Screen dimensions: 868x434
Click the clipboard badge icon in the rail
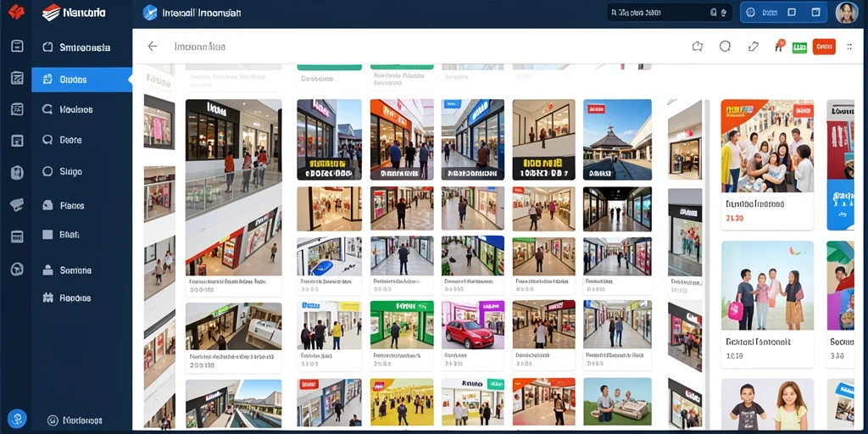coord(17,173)
